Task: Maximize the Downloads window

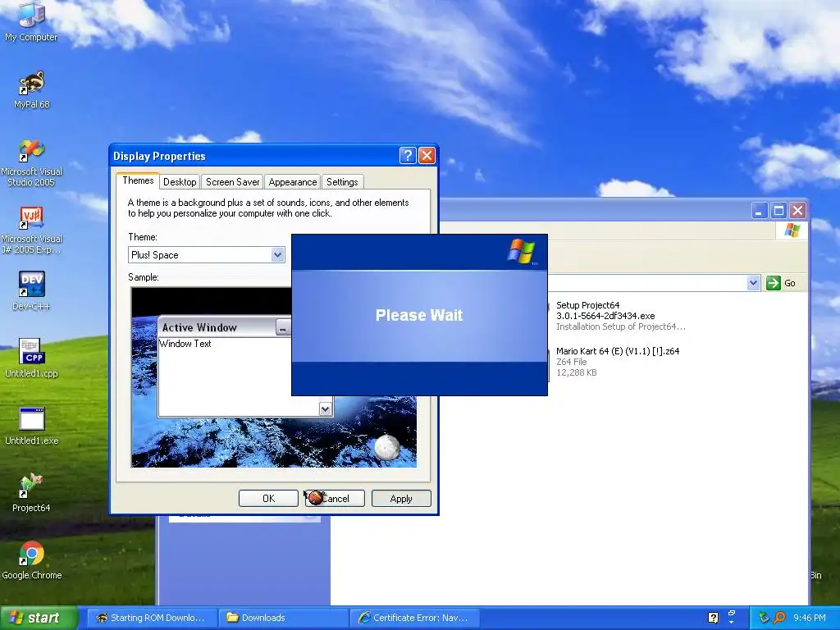Action: [778, 211]
